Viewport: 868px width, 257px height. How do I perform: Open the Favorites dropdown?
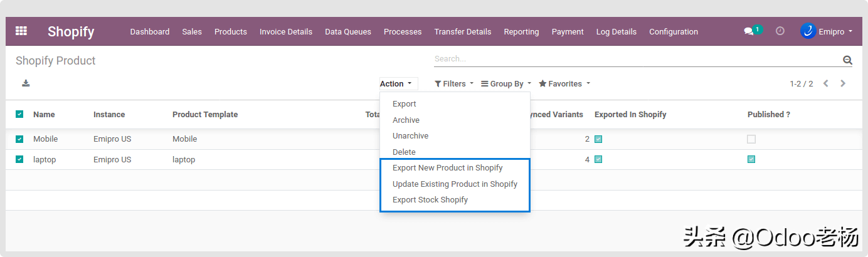[x=564, y=84]
